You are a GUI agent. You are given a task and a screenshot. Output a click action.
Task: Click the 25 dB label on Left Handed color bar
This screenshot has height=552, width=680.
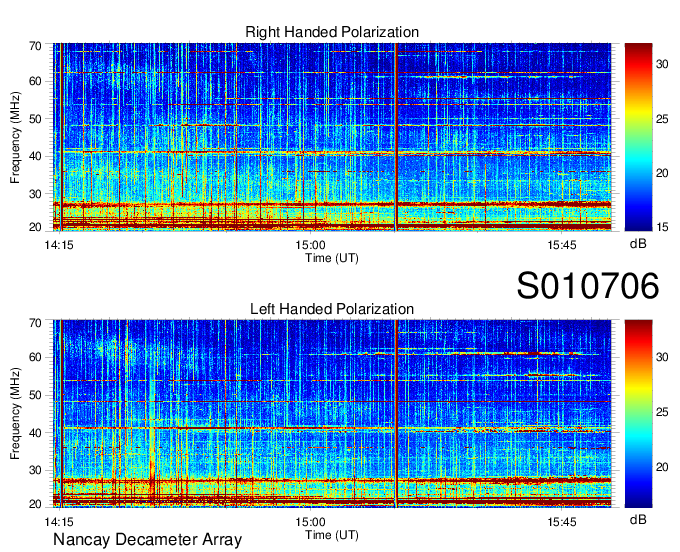tap(662, 412)
